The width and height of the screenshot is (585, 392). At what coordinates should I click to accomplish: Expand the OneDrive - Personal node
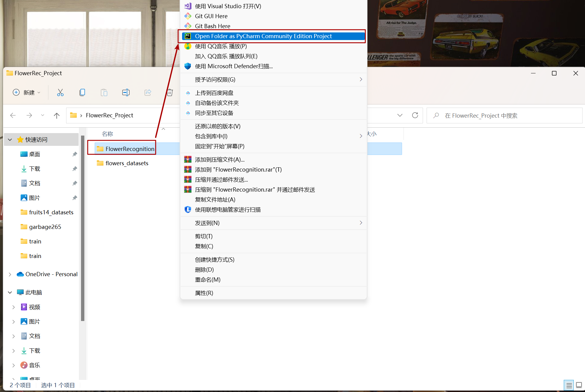10,274
